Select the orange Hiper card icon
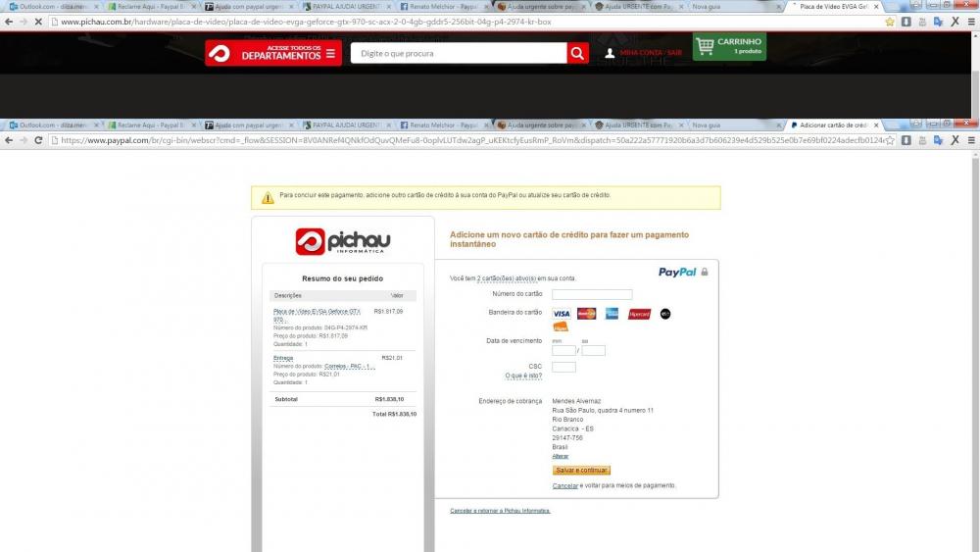Image resolution: width=980 pixels, height=552 pixels. 561,326
